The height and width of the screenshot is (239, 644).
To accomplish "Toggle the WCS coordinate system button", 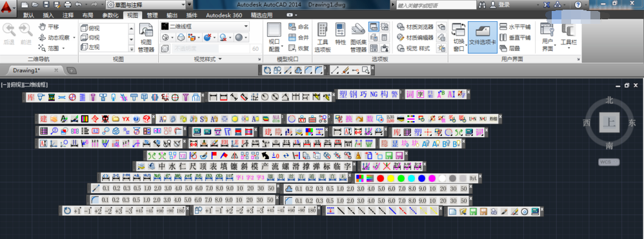I will 609,162.
